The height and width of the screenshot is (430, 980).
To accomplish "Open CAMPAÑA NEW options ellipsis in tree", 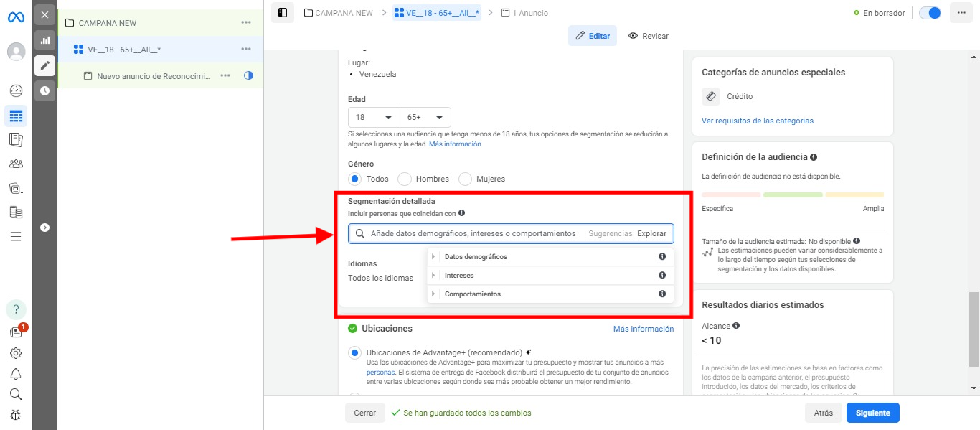I will click(246, 23).
